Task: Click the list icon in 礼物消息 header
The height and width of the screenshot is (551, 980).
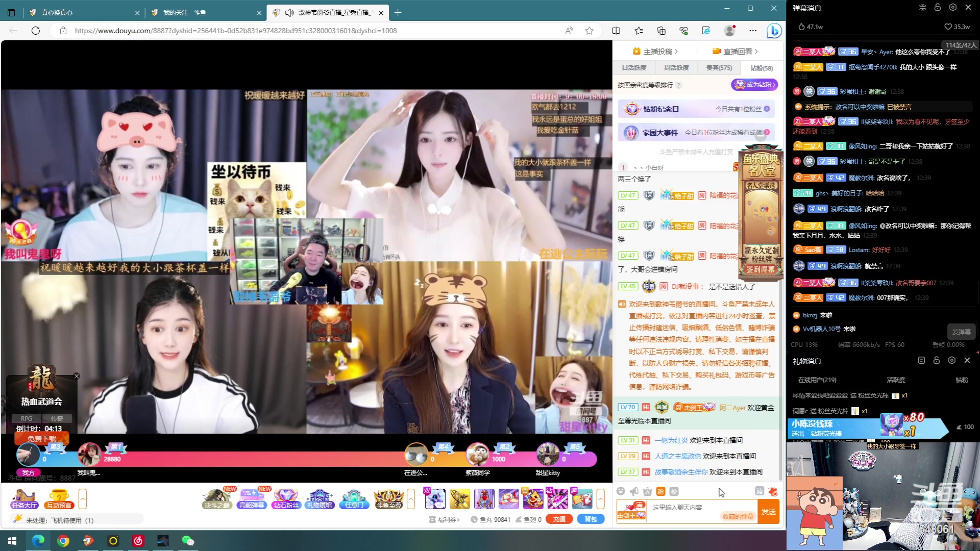Action: [921, 360]
